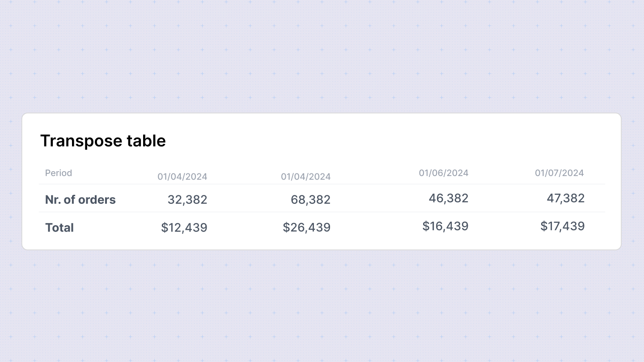Click the $16,439 total value
The width and height of the screenshot is (644, 362).
tap(445, 226)
